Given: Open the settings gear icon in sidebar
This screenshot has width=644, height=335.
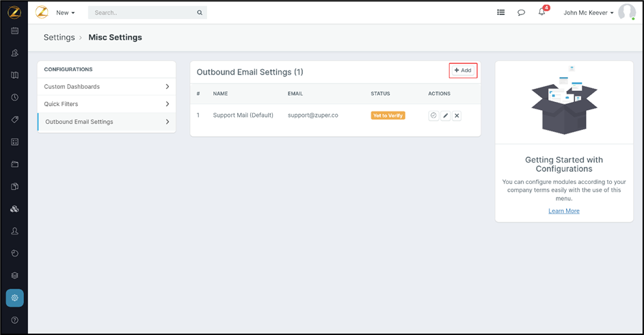Looking at the screenshot, I should [15, 297].
